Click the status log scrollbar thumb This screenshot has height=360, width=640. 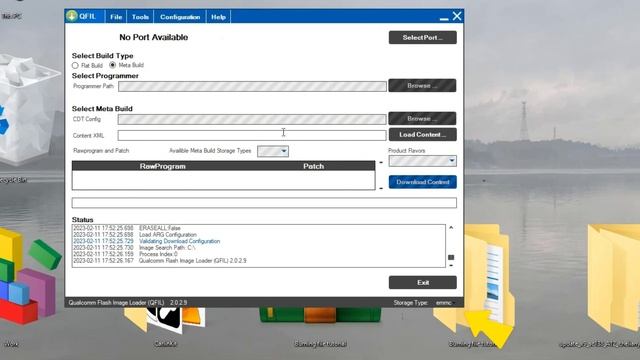[x=451, y=257]
